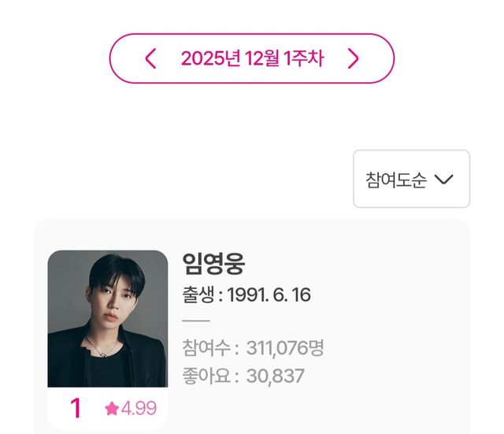Viewport: 504px width, 434px height.
Task: Click the 2025년 text in week selector
Action: pos(209,58)
